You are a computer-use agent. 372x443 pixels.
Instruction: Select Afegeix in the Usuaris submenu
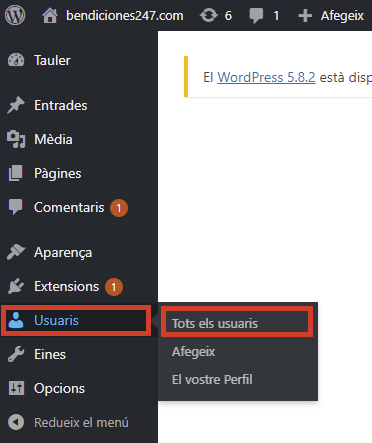(x=193, y=352)
